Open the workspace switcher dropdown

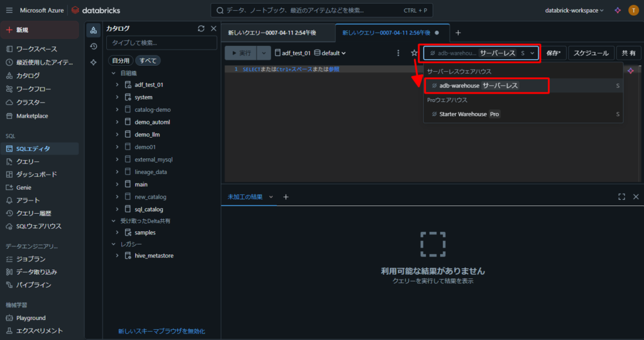point(574,10)
